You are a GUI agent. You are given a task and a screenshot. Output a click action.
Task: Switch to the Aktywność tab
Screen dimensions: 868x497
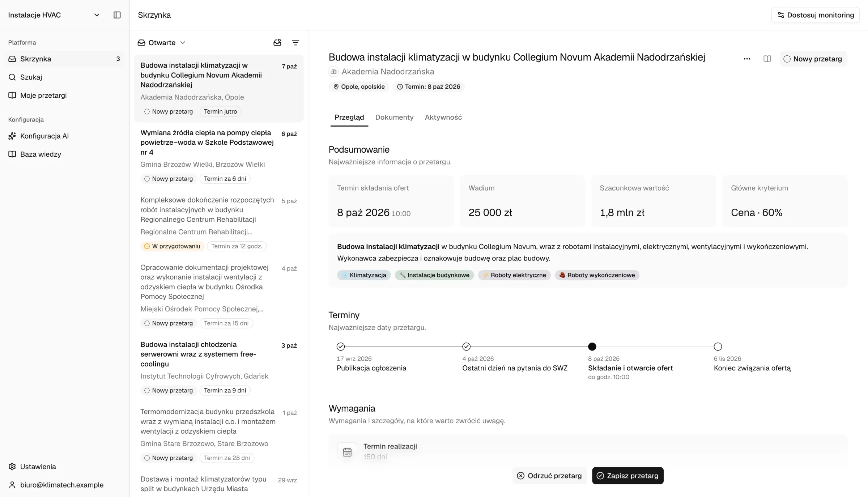tap(443, 117)
